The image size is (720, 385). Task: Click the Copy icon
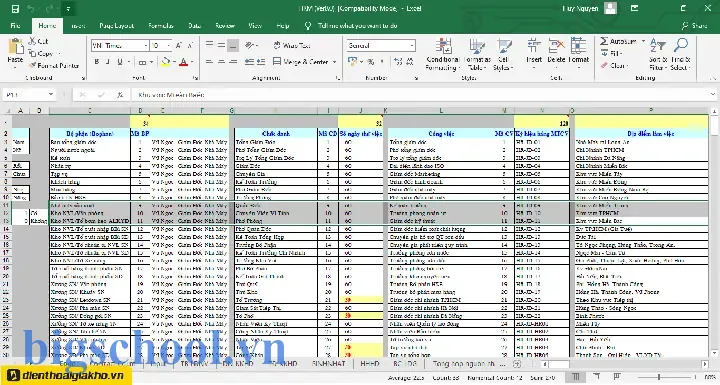tap(32, 53)
